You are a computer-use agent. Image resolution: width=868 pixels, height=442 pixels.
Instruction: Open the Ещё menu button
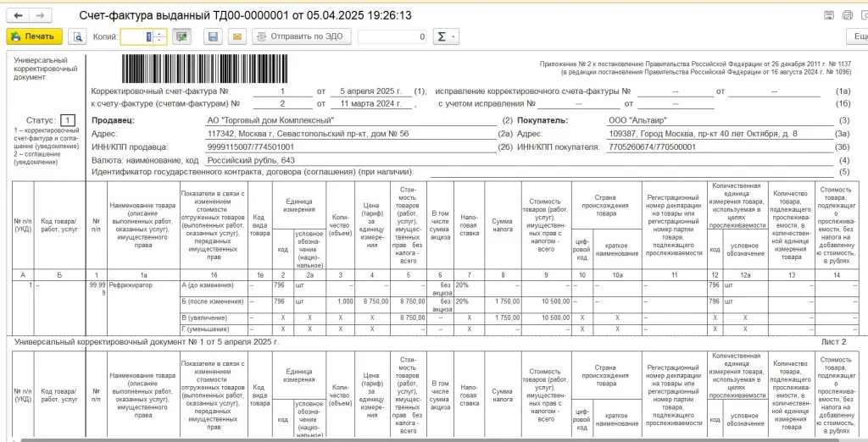pos(858,37)
